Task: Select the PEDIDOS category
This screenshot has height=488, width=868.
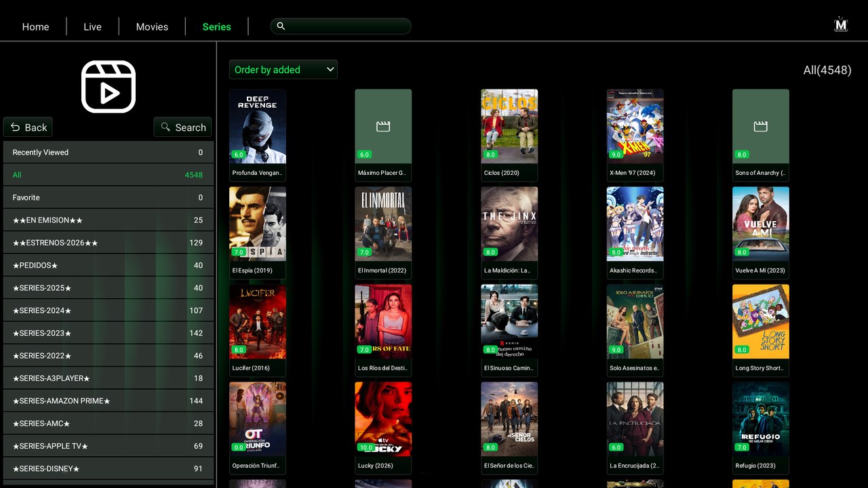Action: (x=108, y=265)
